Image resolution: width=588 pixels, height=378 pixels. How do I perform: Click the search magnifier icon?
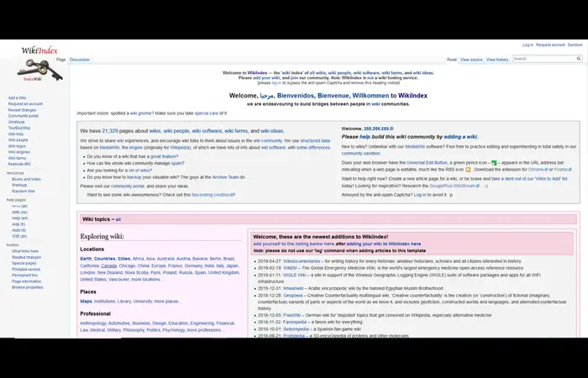(x=579, y=59)
